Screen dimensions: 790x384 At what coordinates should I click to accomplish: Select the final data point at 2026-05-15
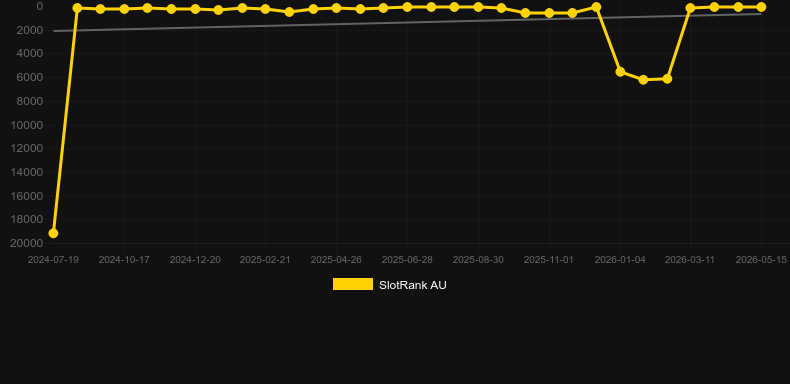[x=761, y=7]
